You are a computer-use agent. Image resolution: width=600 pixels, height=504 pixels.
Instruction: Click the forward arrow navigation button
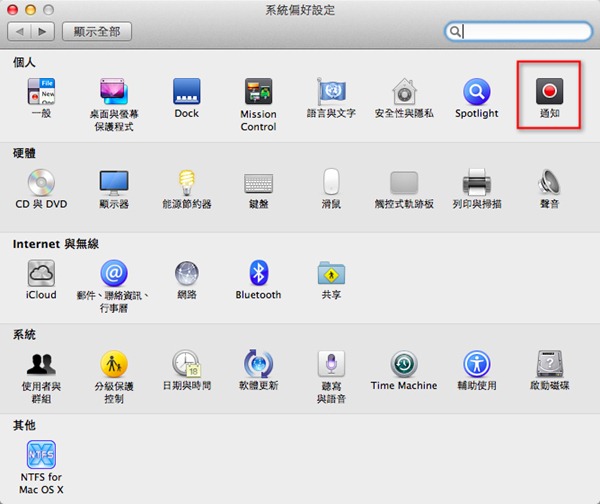coord(42,31)
